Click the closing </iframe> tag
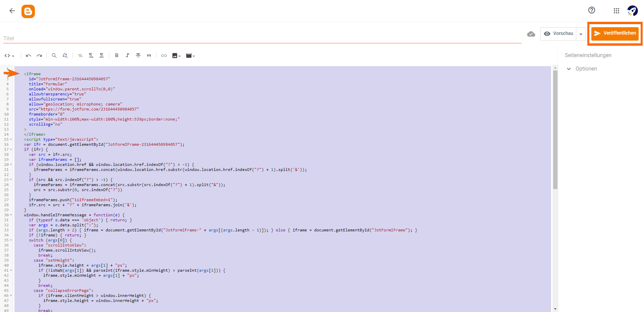Screen dimensions: 644x312 tap(35, 134)
